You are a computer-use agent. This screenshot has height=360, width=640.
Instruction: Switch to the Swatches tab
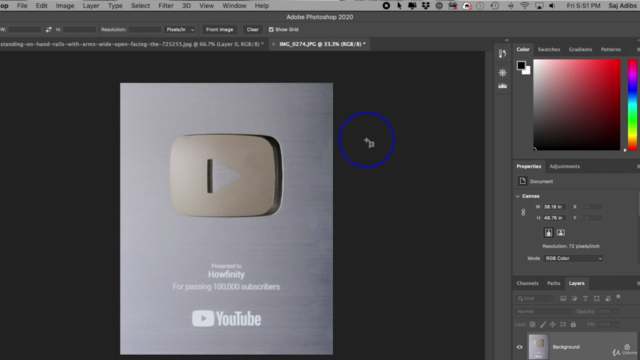tap(549, 49)
